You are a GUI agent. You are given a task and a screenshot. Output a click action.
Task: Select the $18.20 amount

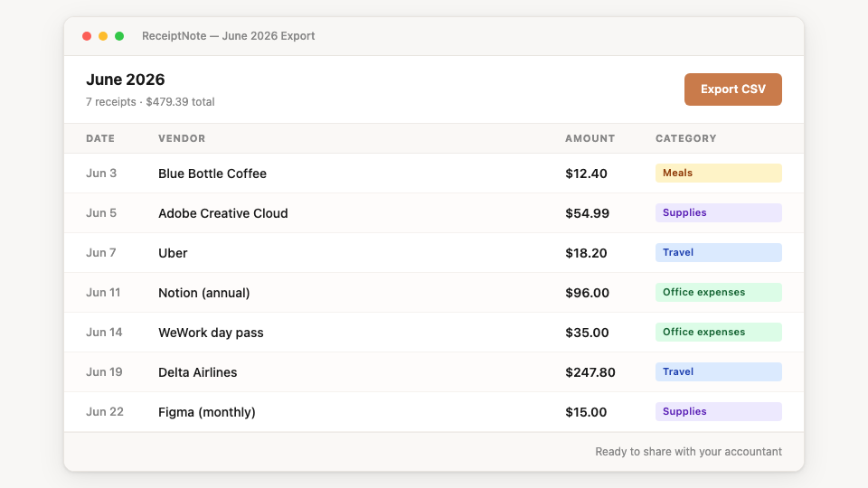coord(586,253)
